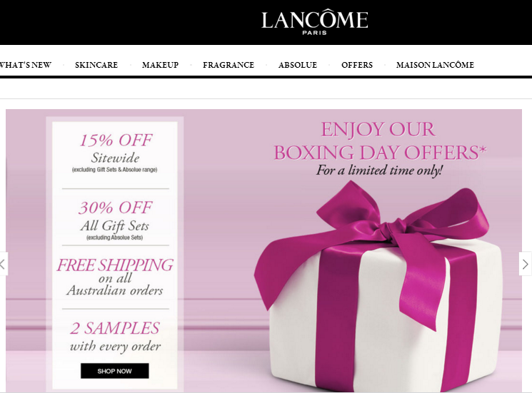This screenshot has height=393, width=532.
Task: Click the 'excluding Gift Sets & Absolue range' note
Action: pos(115,170)
